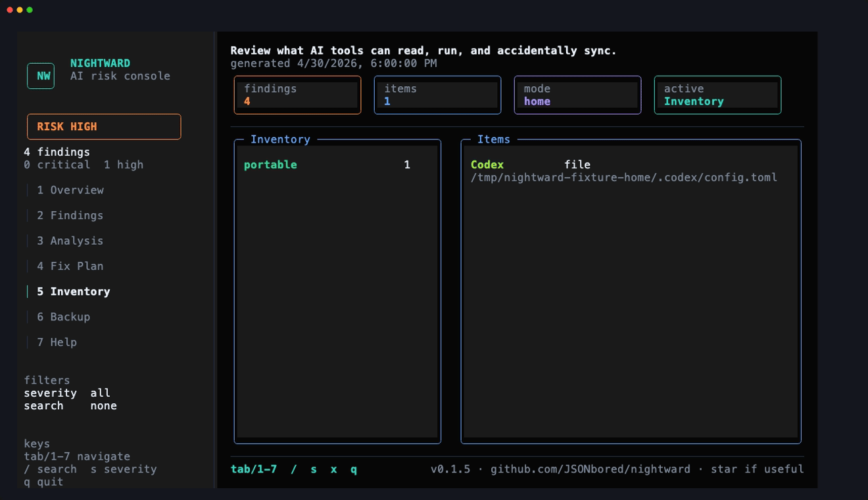
Task: Click the green maximize window button
Action: pyautogui.click(x=30, y=10)
